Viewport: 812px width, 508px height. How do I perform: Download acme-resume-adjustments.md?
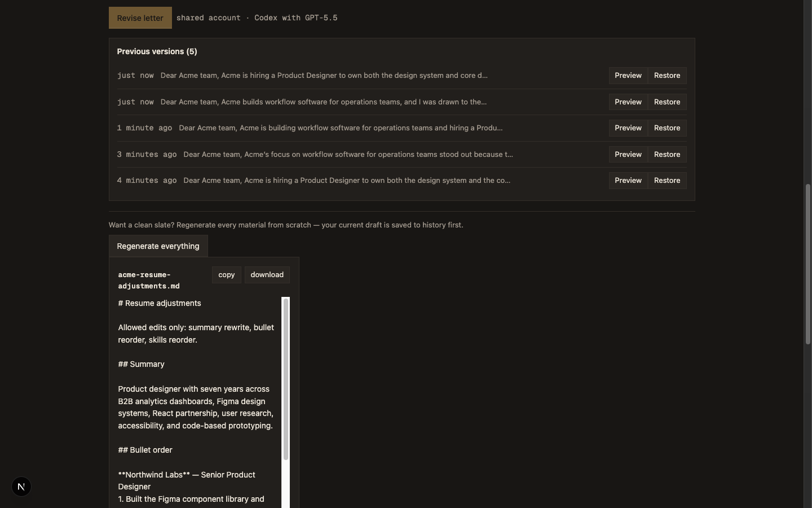coord(267,275)
